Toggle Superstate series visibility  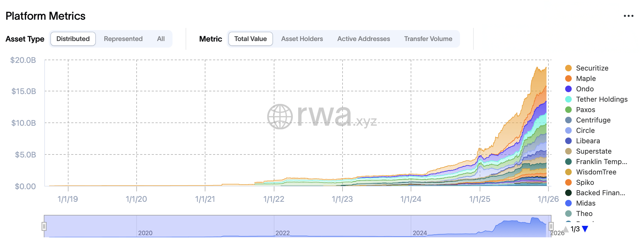pyautogui.click(x=594, y=151)
